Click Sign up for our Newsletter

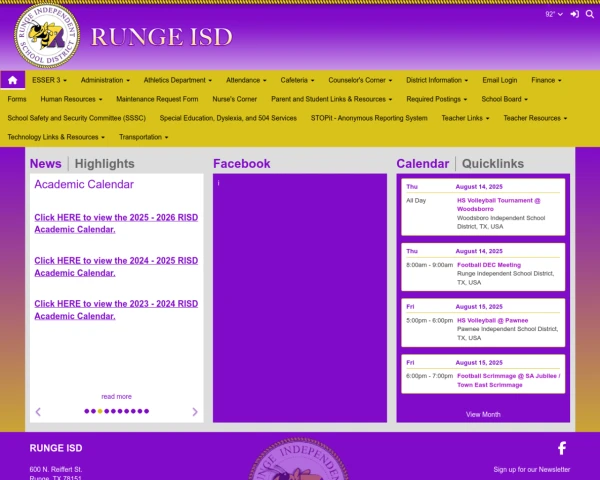pos(532,469)
